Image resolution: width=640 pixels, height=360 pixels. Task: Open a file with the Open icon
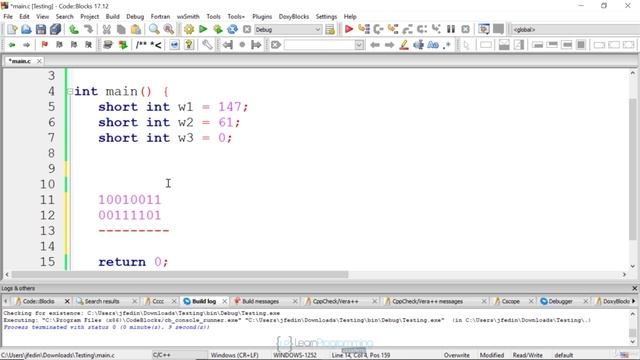[x=26, y=29]
